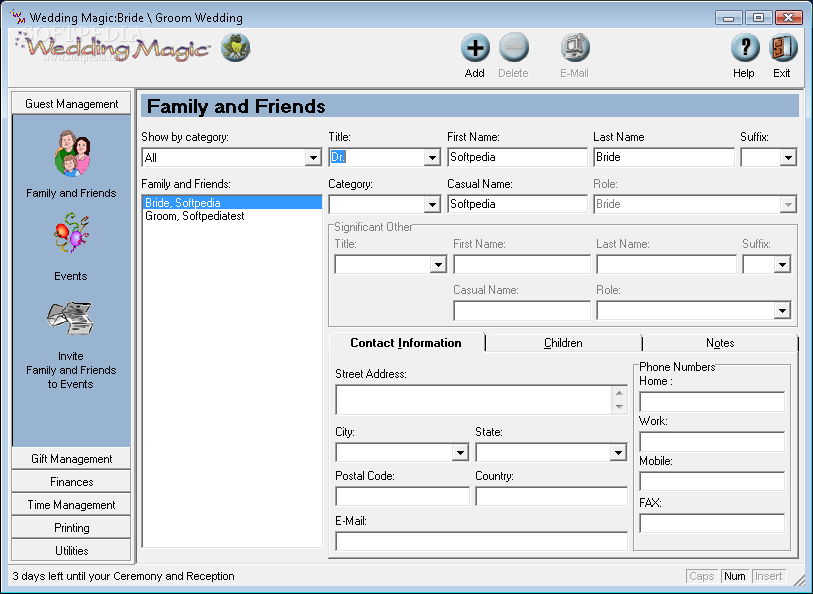Click the Mobile phone number field
The height and width of the screenshot is (594, 813).
(x=712, y=481)
